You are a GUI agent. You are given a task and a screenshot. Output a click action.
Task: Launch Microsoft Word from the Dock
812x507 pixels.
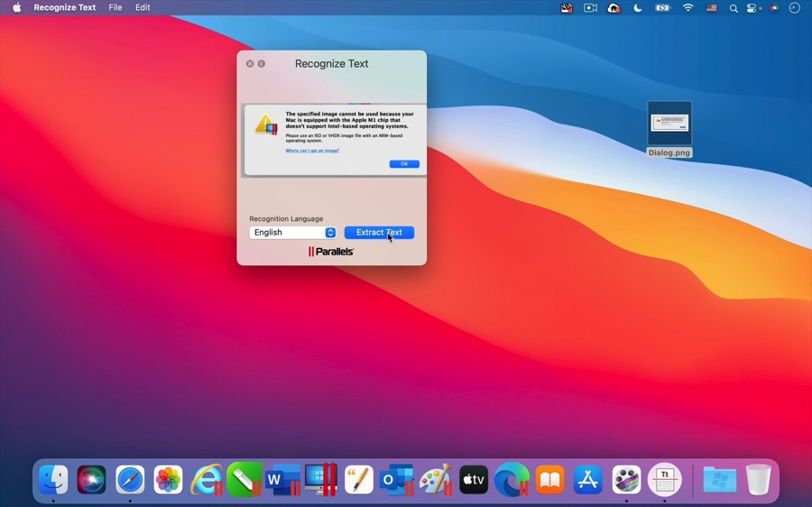coord(282,479)
